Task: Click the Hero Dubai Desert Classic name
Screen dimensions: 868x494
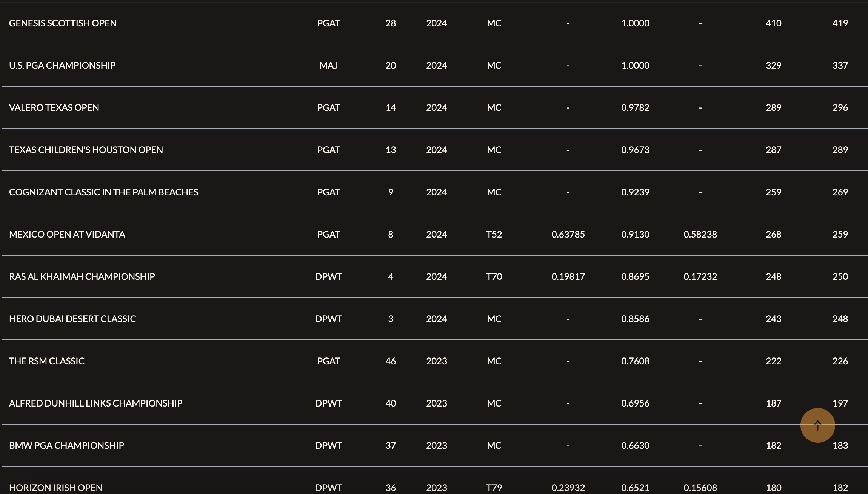Action: 72,319
